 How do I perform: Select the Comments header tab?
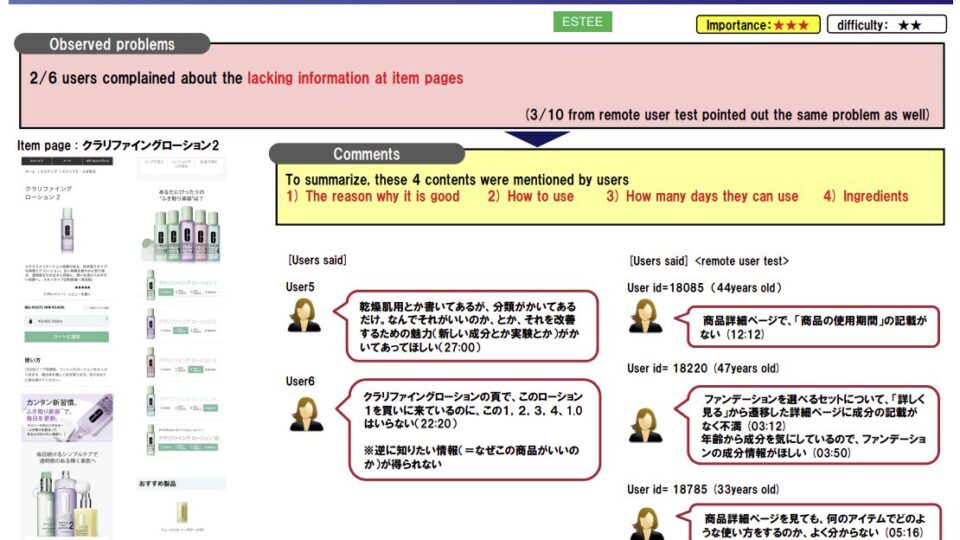(367, 154)
